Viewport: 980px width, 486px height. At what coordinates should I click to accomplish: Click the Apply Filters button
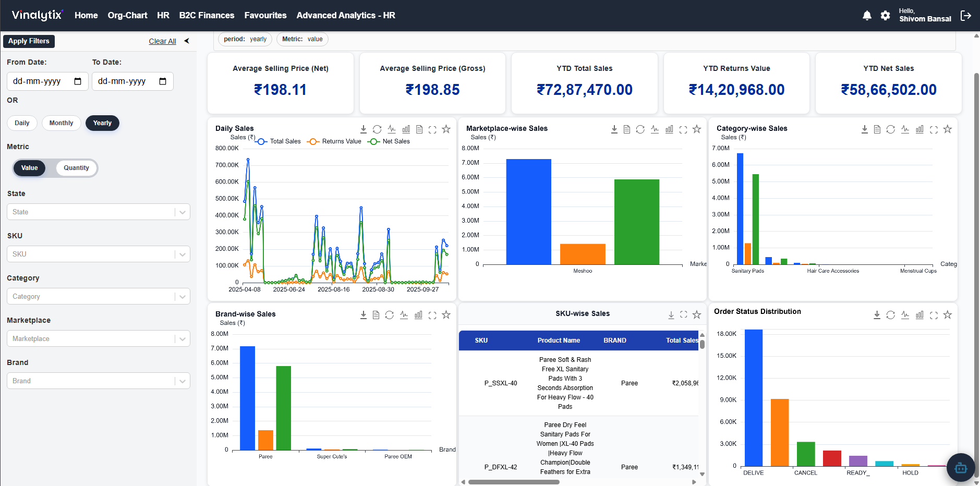29,41
